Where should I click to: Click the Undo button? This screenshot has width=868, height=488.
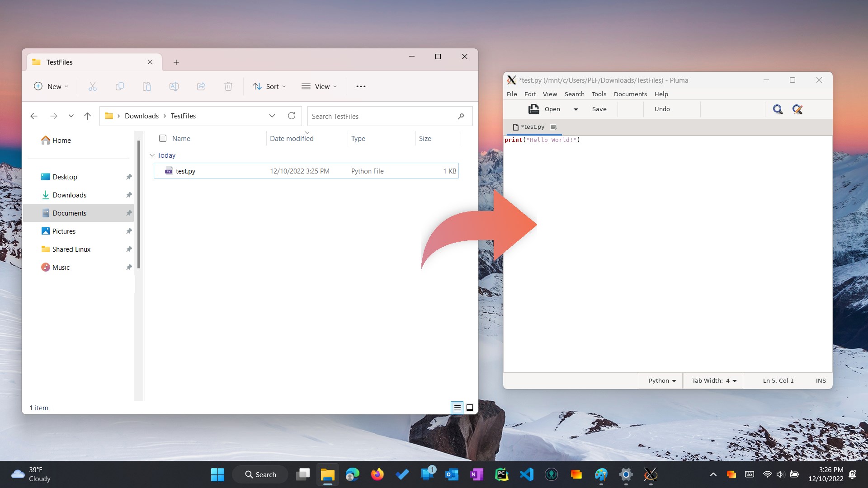click(x=662, y=109)
